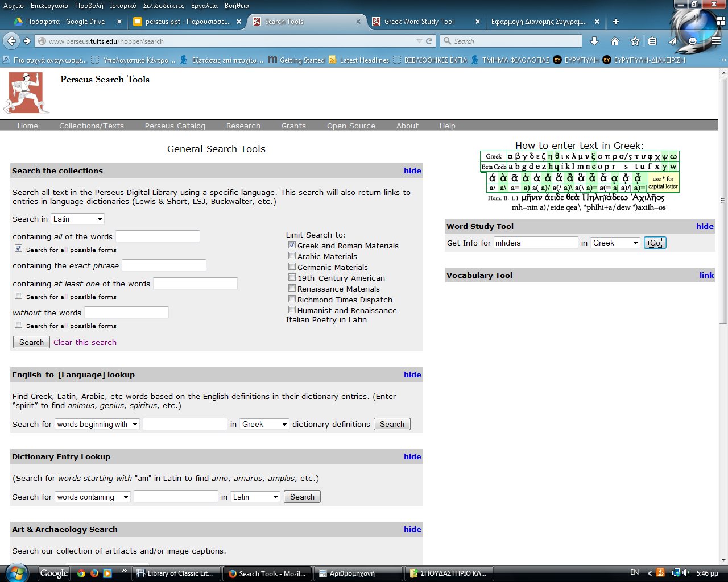
Task: Open URL bar history dropdown arrow
Action: tap(419, 41)
